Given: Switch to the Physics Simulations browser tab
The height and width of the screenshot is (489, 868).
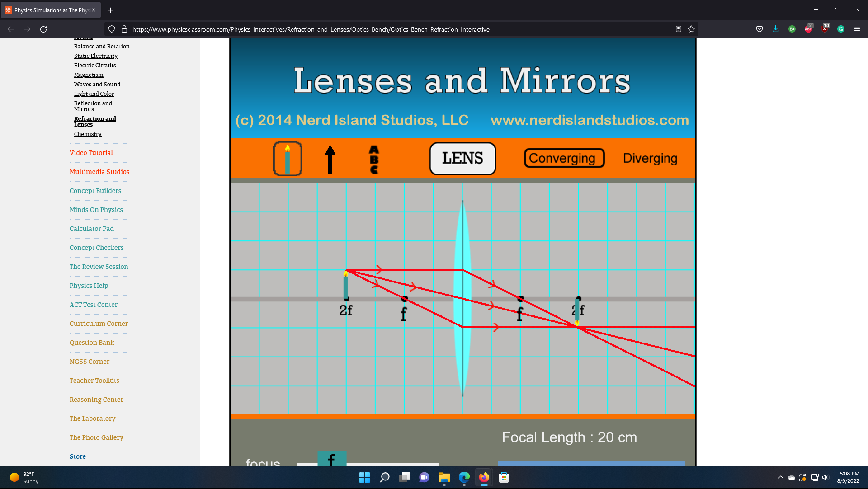Looking at the screenshot, I should point(50,10).
